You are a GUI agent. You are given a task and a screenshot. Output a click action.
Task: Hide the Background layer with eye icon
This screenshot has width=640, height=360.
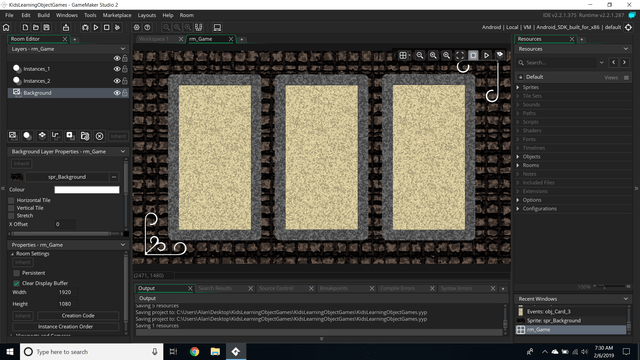117,93
